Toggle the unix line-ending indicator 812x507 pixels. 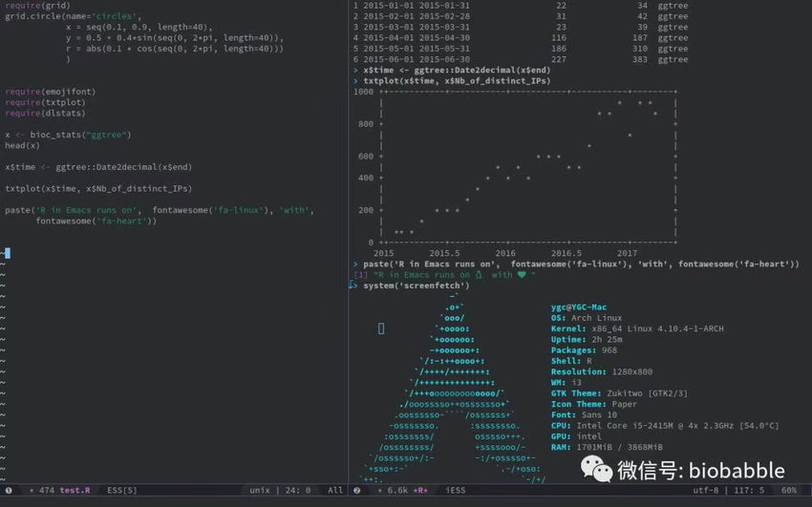click(x=261, y=490)
